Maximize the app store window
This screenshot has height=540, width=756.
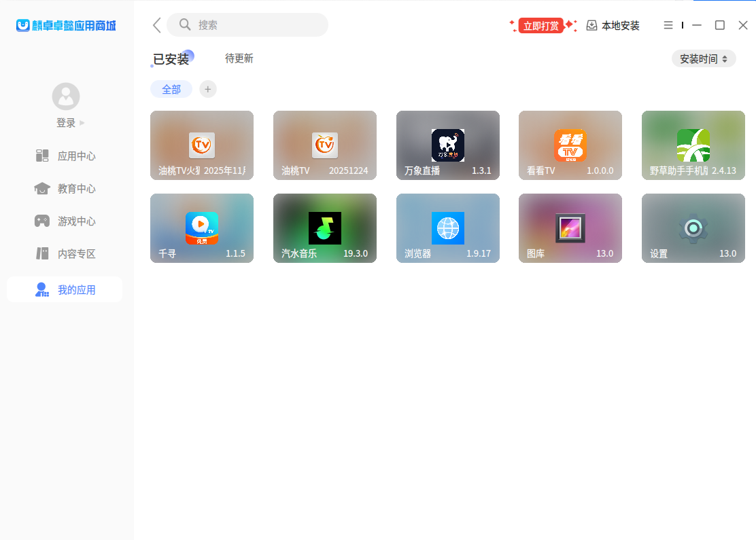(x=719, y=25)
